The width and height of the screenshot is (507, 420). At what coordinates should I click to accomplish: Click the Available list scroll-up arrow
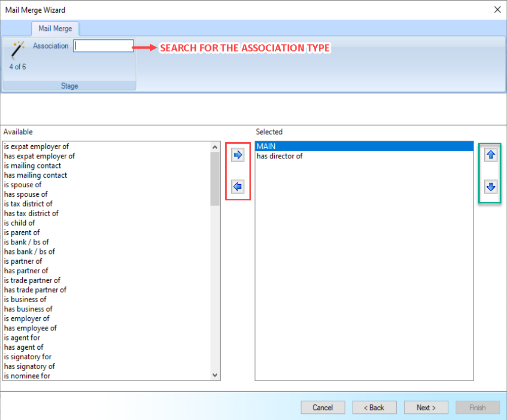[215, 147]
